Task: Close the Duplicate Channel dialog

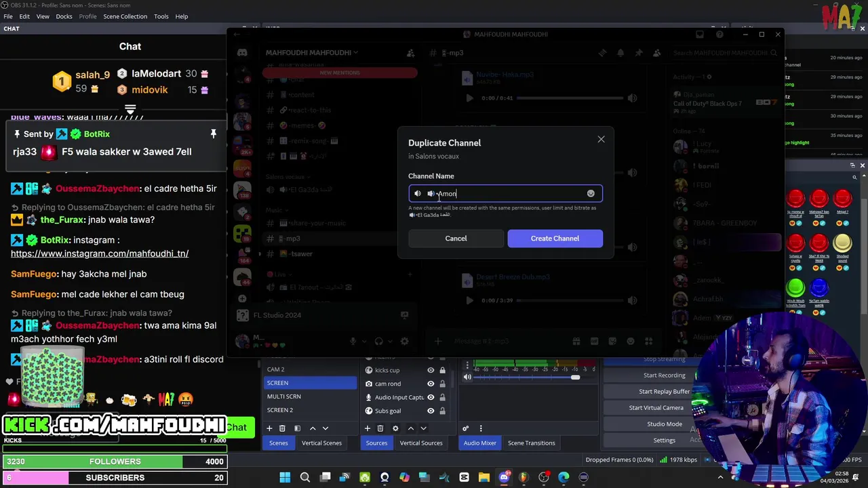Action: 601,140
